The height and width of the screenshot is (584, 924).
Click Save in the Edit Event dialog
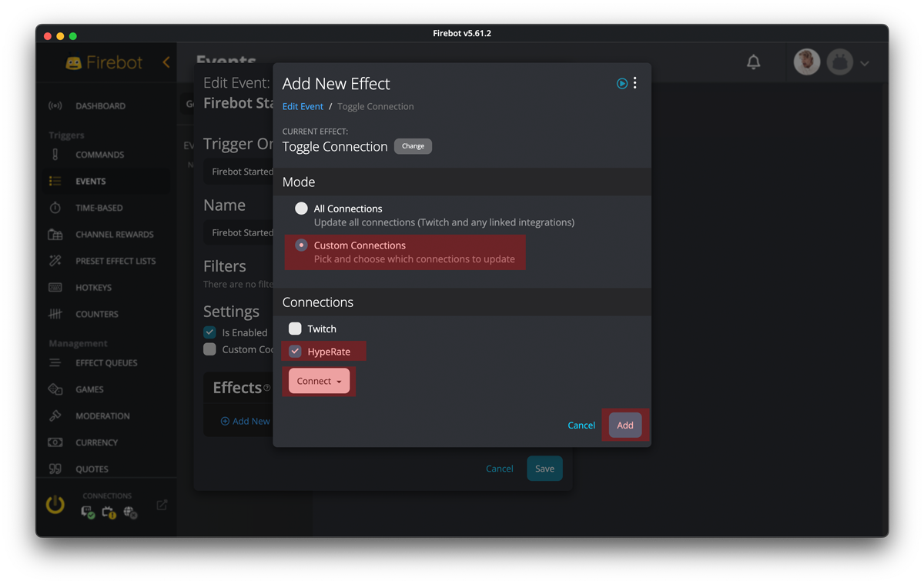coord(544,469)
